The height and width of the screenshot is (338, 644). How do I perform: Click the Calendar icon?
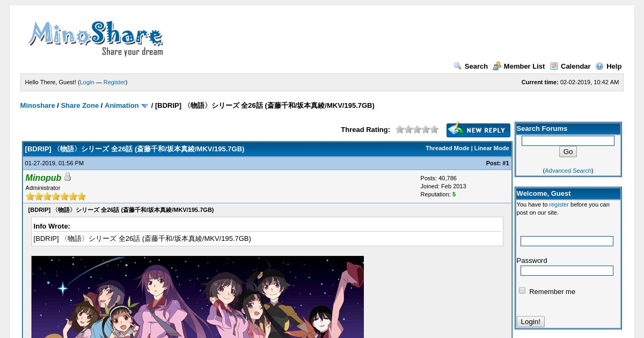[x=554, y=66]
